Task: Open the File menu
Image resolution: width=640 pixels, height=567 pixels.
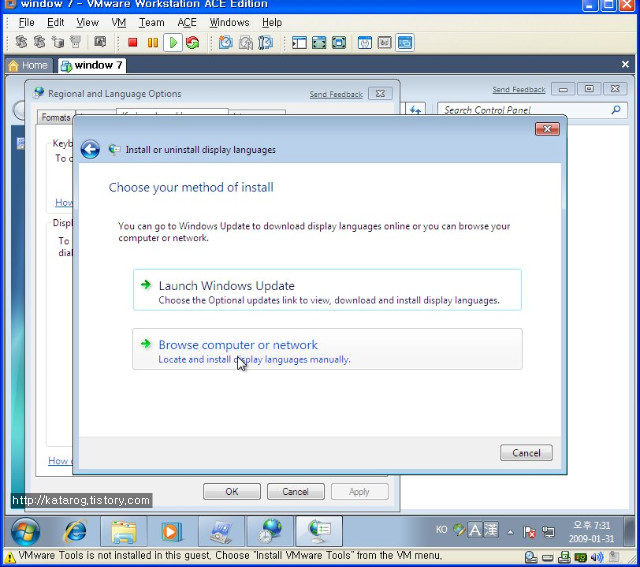Action: [x=27, y=22]
